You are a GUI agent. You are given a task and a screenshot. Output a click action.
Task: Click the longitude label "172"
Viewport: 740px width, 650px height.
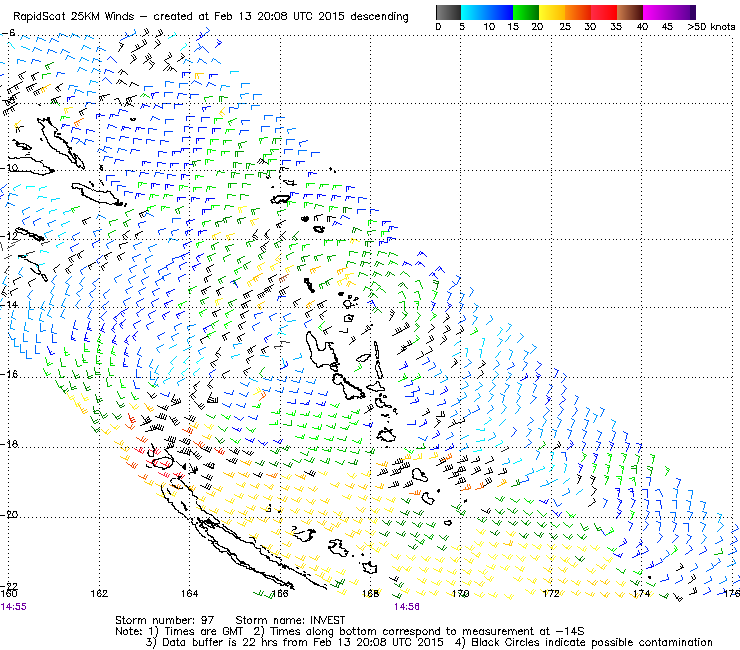pyautogui.click(x=551, y=593)
